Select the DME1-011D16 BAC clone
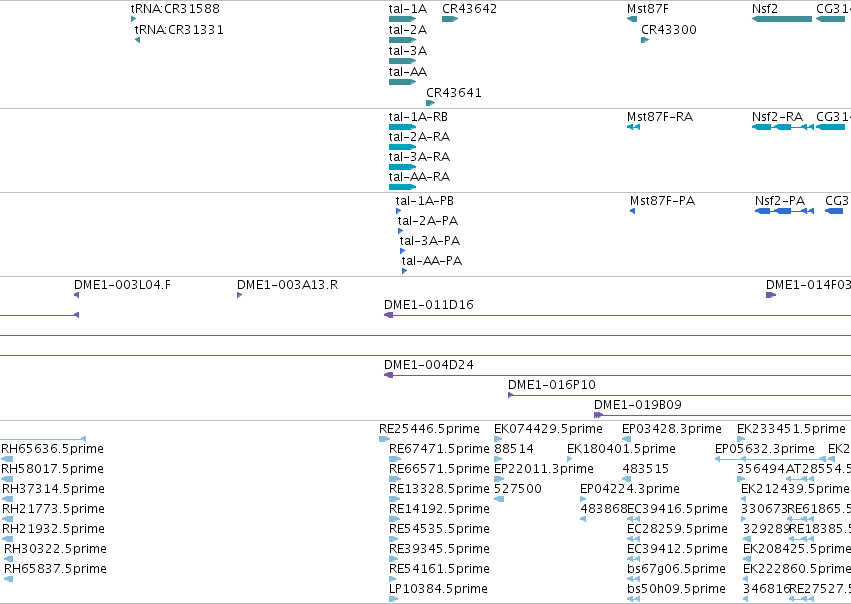This screenshot has width=851, height=604. tap(617, 315)
